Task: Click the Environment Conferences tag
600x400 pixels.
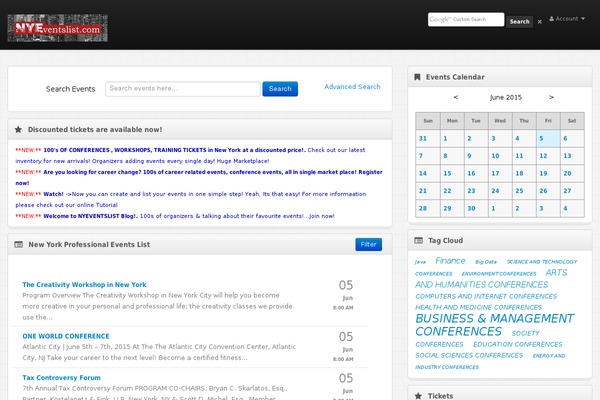Action: pyautogui.click(x=499, y=274)
